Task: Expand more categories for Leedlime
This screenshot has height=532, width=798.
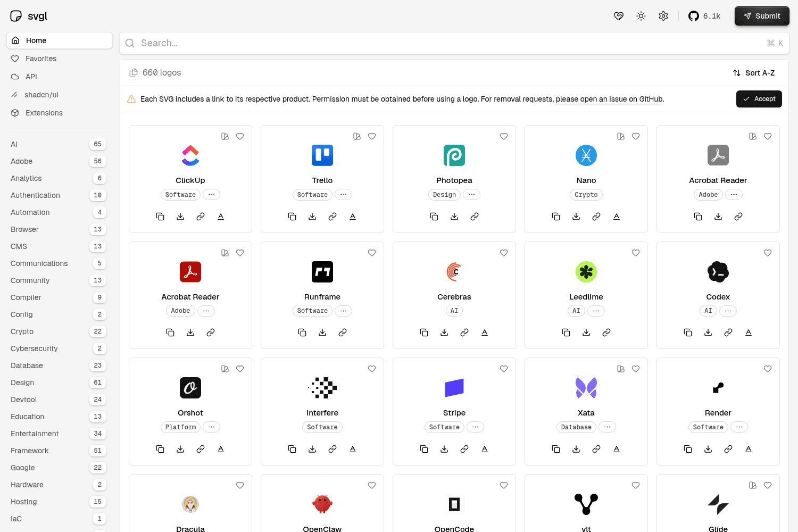Action: click(x=596, y=311)
